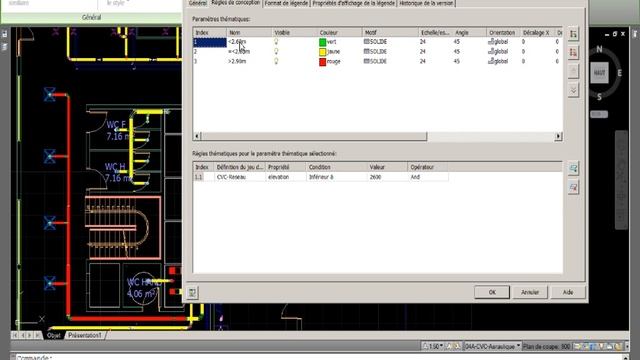640x360 pixels.
Task: Click the Couleur column header
Action: [340, 32]
